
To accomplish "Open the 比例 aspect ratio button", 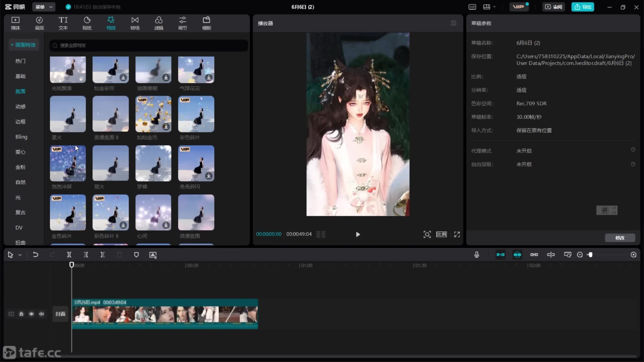I will pos(441,235).
